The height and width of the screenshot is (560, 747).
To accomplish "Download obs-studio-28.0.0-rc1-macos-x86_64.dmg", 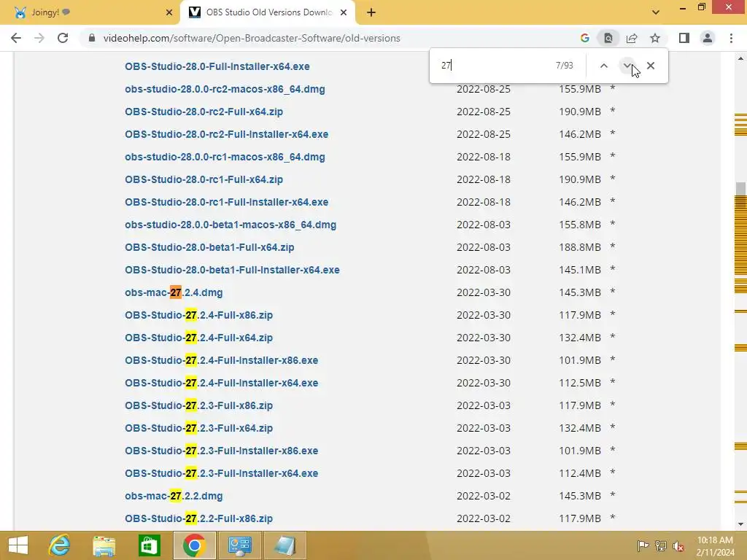I will [225, 157].
